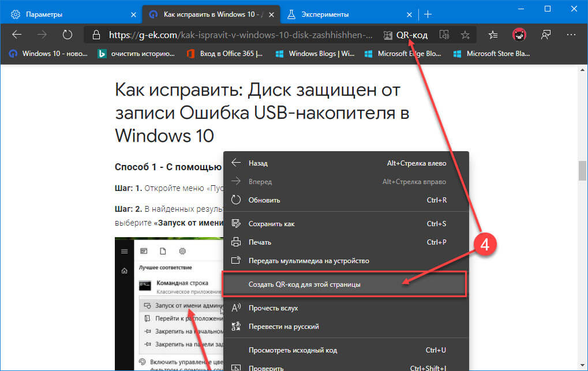Image resolution: width=588 pixels, height=371 pixels.
Task: Choose Передать мультимедиа на устройство
Action: 346,261
